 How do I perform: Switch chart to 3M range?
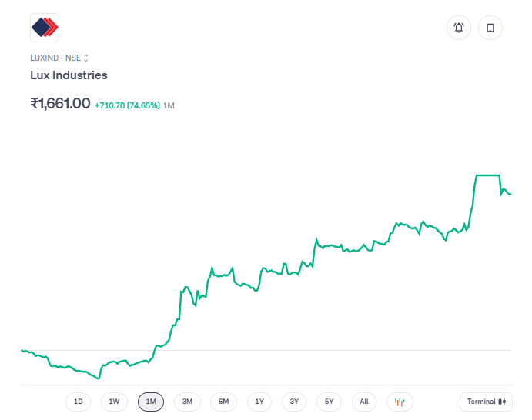(x=187, y=402)
